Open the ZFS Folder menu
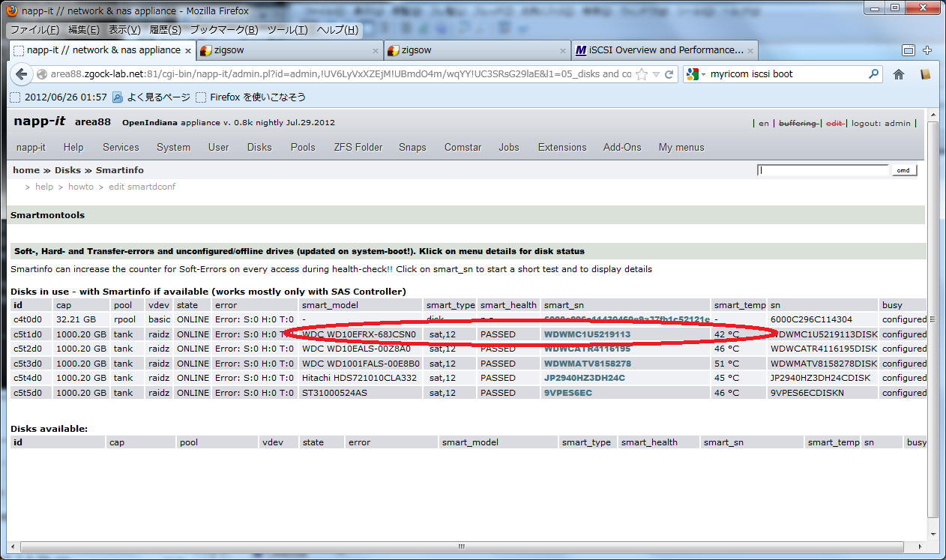Image resolution: width=946 pixels, height=560 pixels. click(358, 147)
